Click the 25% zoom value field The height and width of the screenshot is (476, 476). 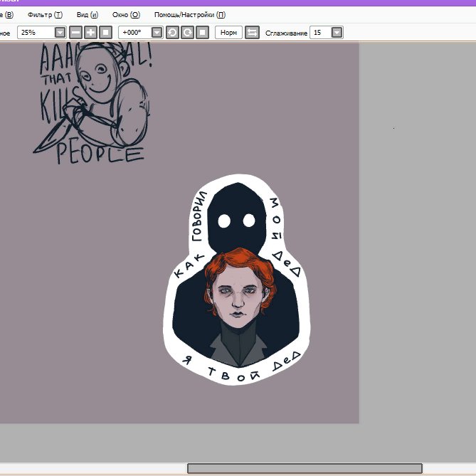click(36, 33)
